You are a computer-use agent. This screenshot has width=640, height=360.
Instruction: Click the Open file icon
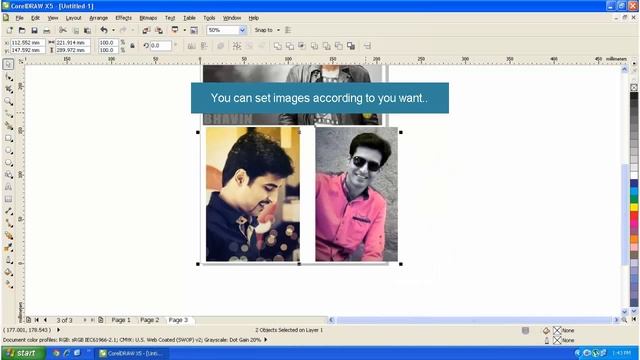pyautogui.click(x=22, y=30)
